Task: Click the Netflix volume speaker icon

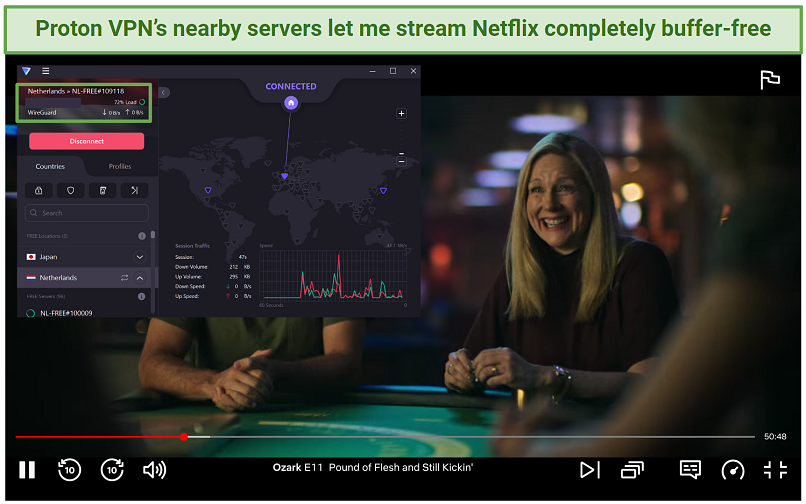Action: tap(154, 470)
